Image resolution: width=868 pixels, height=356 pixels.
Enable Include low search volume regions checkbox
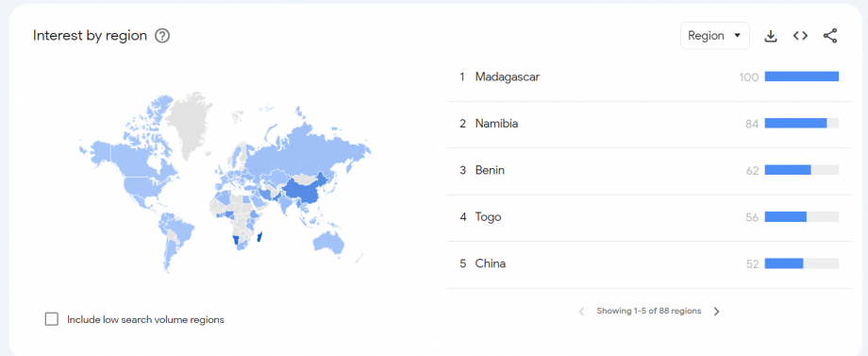52,319
